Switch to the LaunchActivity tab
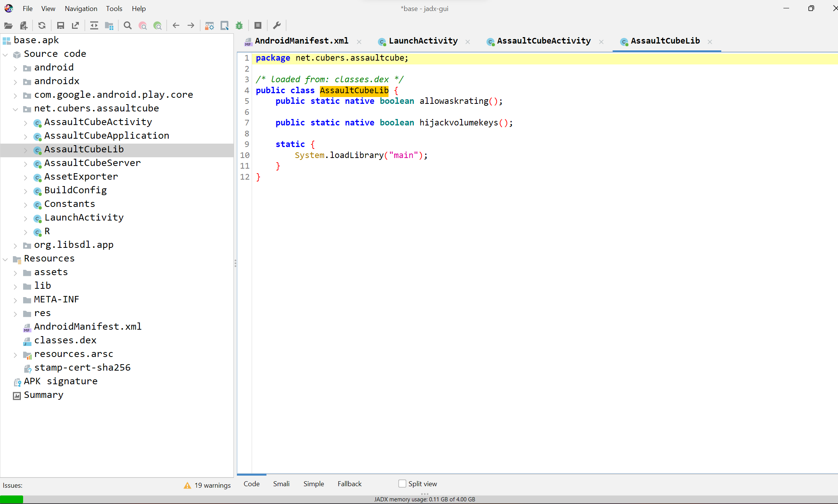 point(423,41)
